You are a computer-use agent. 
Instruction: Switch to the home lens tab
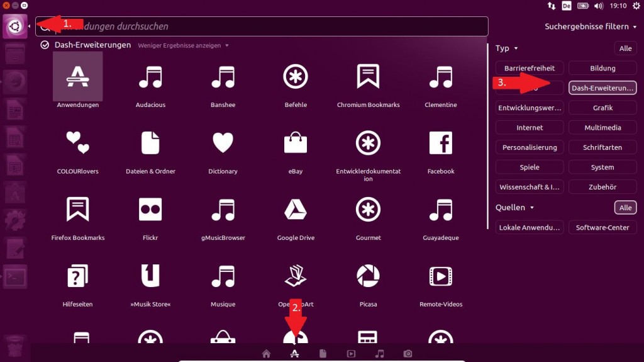click(266, 354)
